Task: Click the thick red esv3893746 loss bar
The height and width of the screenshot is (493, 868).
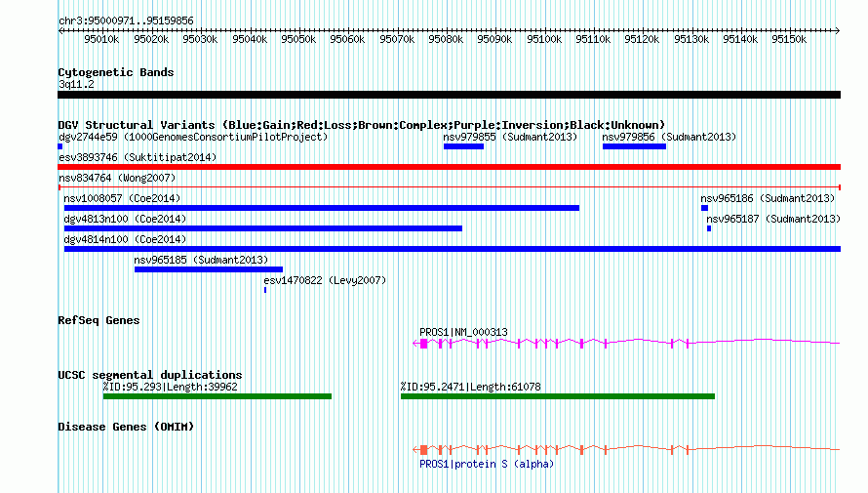Action: coord(449,167)
